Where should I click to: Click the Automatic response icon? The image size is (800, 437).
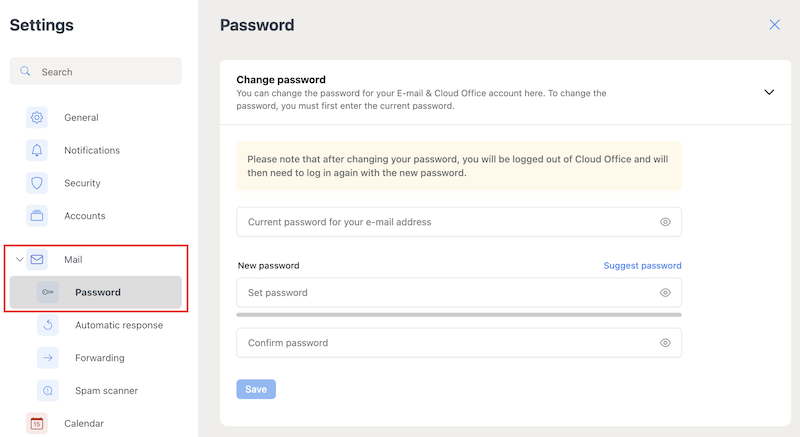click(x=47, y=325)
